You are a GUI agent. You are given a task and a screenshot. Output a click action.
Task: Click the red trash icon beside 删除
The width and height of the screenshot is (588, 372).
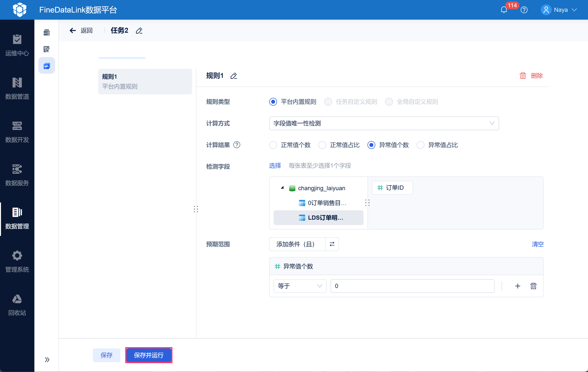(523, 76)
